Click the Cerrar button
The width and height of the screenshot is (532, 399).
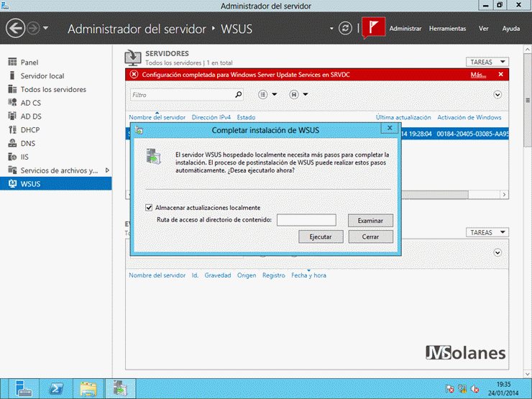tap(370, 237)
